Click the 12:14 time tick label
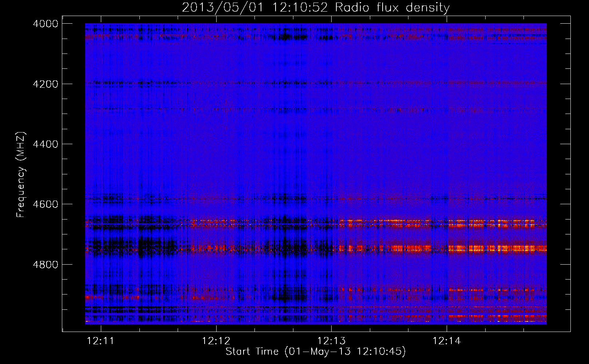 click(x=447, y=341)
